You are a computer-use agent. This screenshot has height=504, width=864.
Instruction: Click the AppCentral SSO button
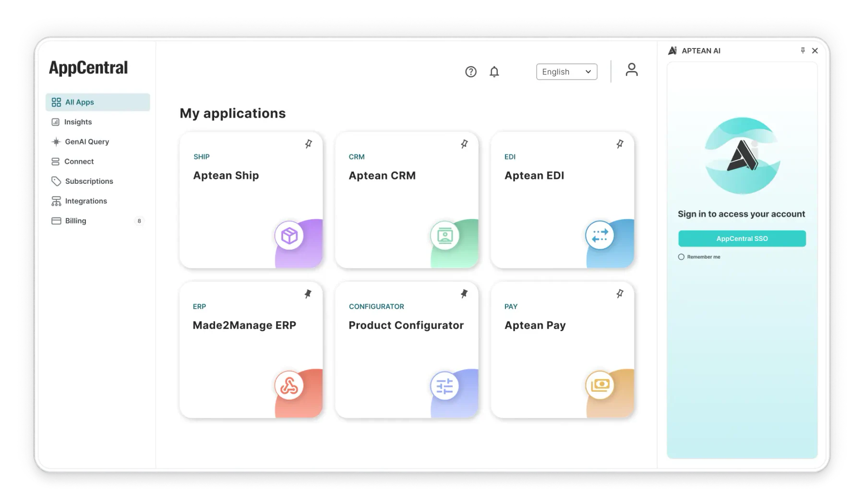tap(742, 239)
